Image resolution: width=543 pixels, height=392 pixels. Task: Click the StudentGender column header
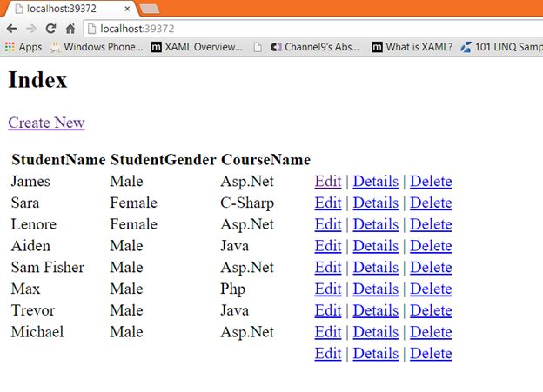coord(163,160)
